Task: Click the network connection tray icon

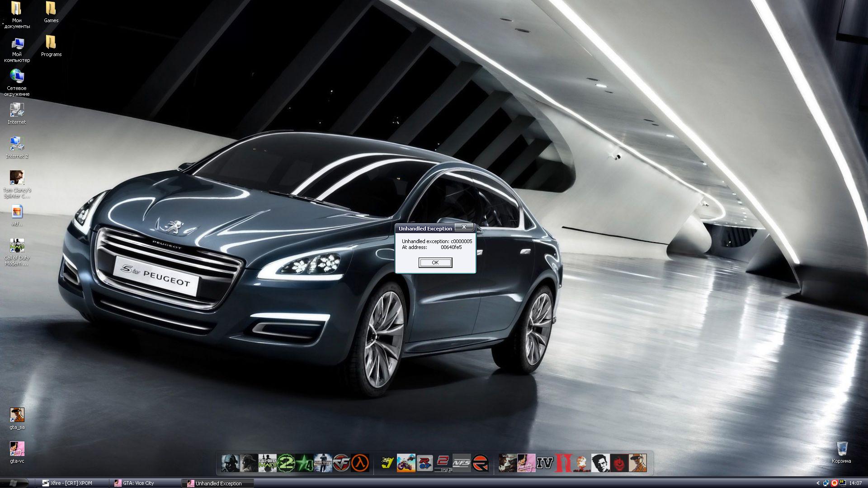Action: (826, 483)
